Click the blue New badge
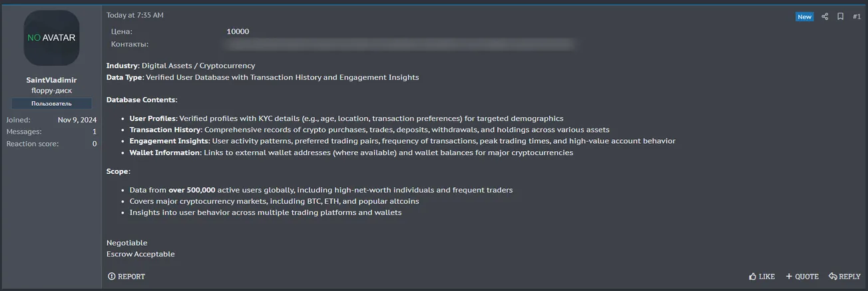Viewport: 868px width, 291px height. tap(804, 17)
